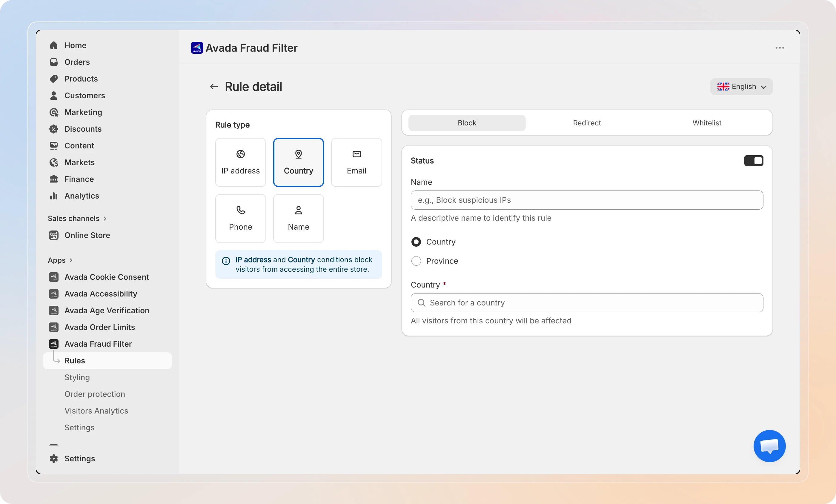Click the Online Store storefront icon
Image resolution: width=836 pixels, height=504 pixels.
pos(54,235)
